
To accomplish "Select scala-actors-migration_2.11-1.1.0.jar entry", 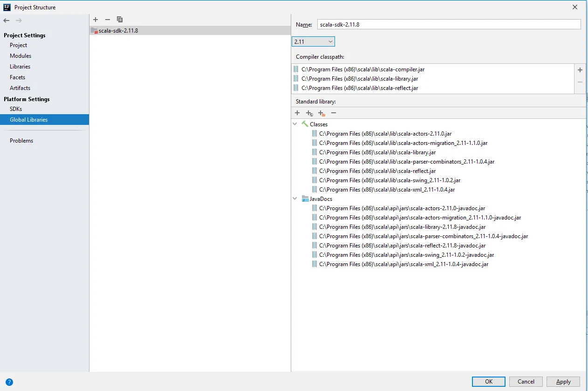I will [x=403, y=143].
